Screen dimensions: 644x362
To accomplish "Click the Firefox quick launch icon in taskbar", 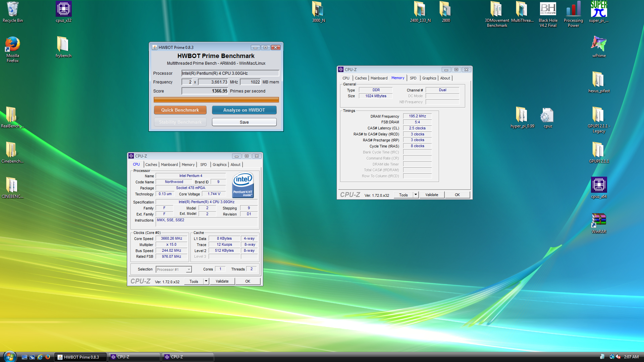I will coord(48,357).
